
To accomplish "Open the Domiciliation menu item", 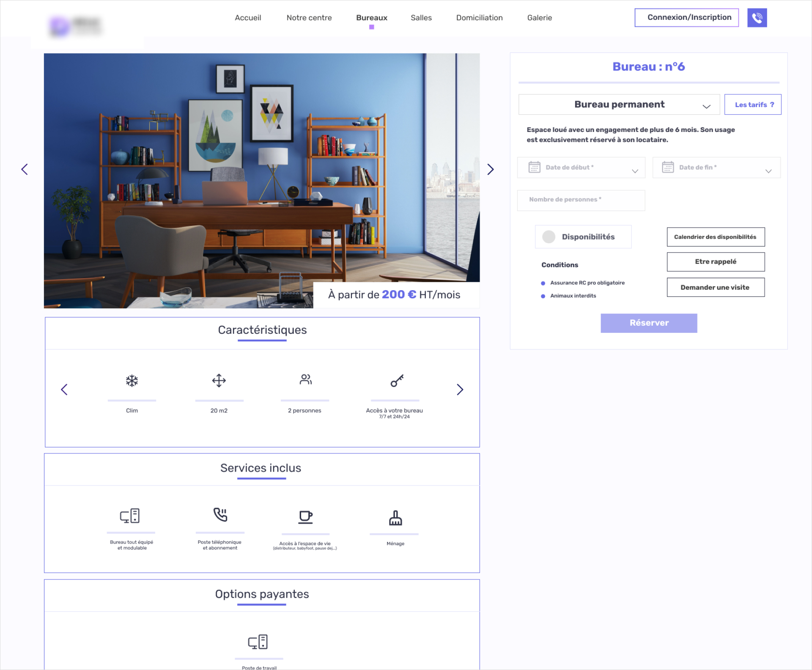I will tap(480, 18).
